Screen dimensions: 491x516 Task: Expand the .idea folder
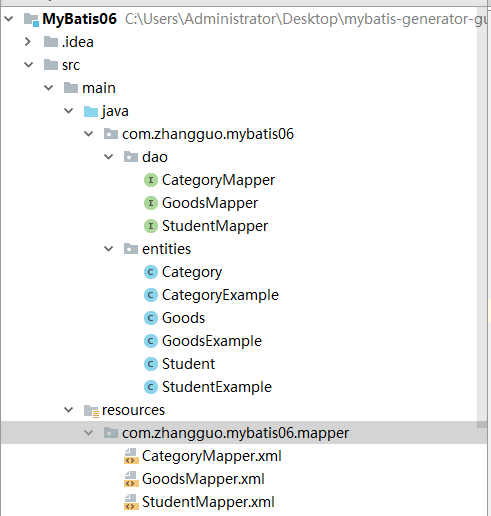point(28,42)
